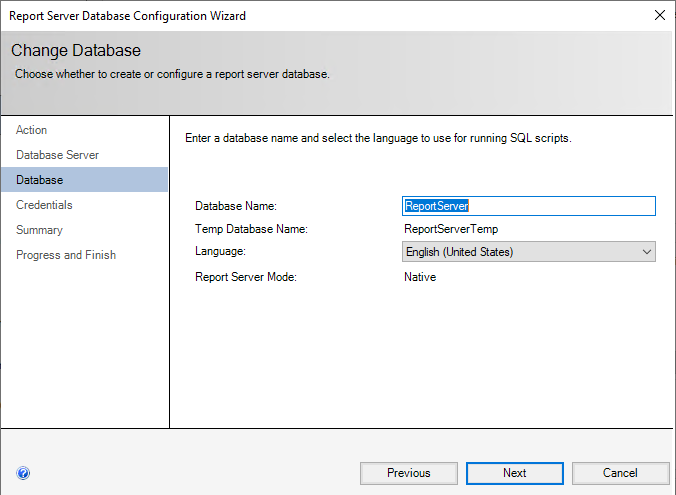Continue with the Next button
The image size is (676, 495).
point(515,473)
